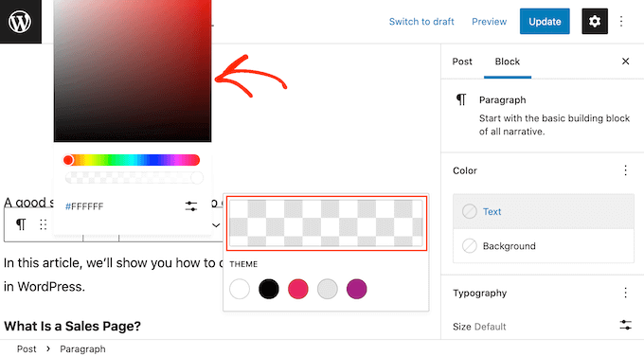The image size is (644, 356).
Task: Click Paragraph in the bottom breadcrumb
Action: click(x=82, y=348)
